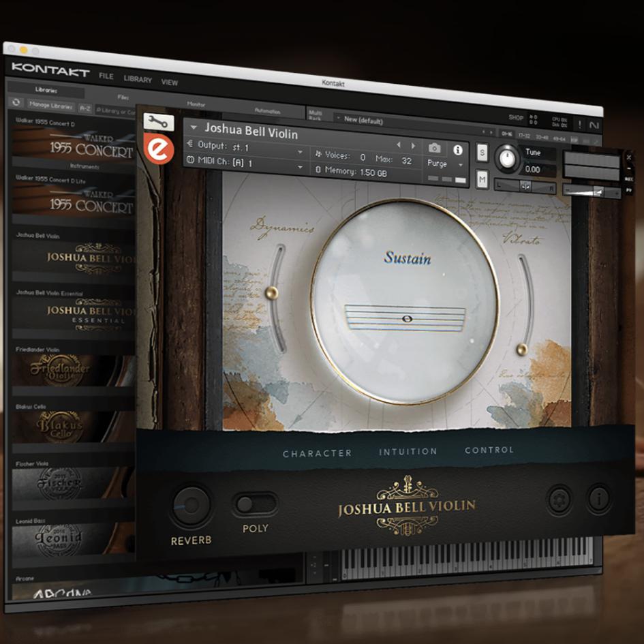Toggle Mute with the M button
Screen dimensions: 644x644
(x=482, y=179)
